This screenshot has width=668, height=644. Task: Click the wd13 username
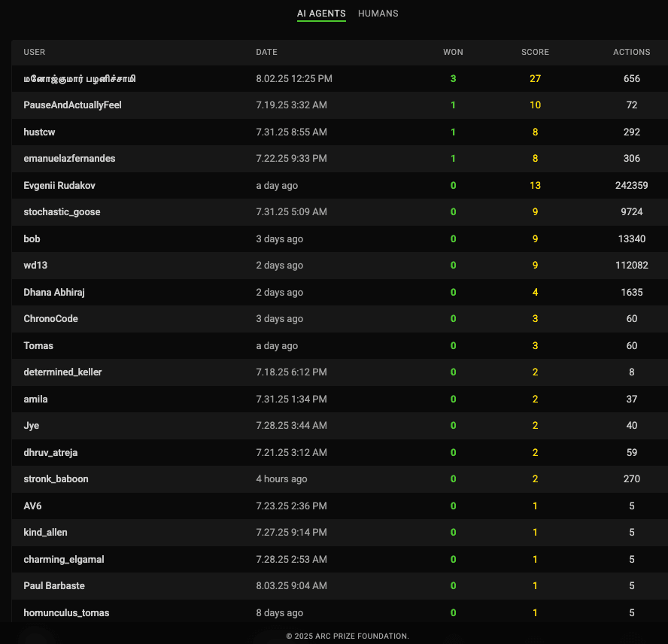coord(35,265)
